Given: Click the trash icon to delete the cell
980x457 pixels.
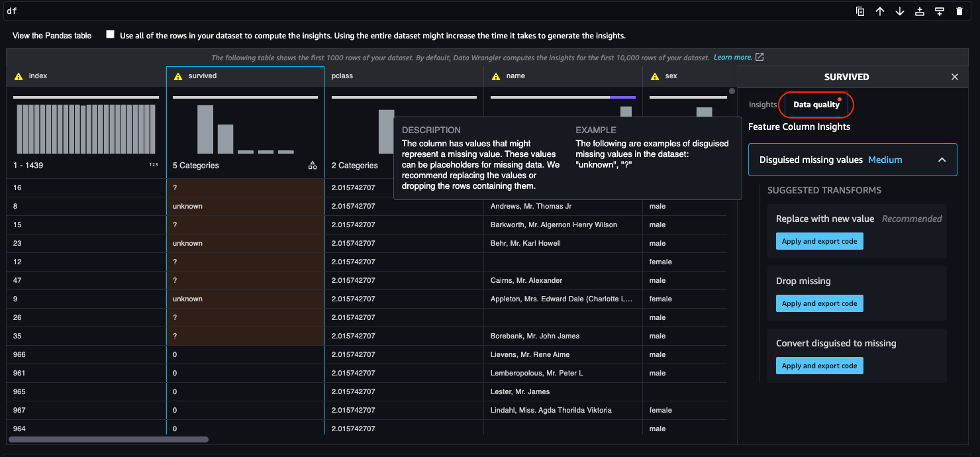Looking at the screenshot, I should click(x=959, y=11).
